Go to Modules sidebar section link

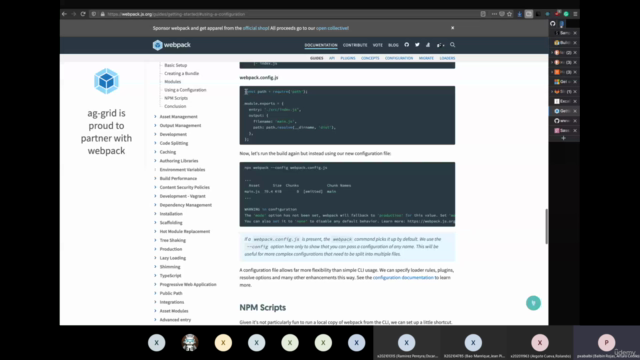click(173, 82)
